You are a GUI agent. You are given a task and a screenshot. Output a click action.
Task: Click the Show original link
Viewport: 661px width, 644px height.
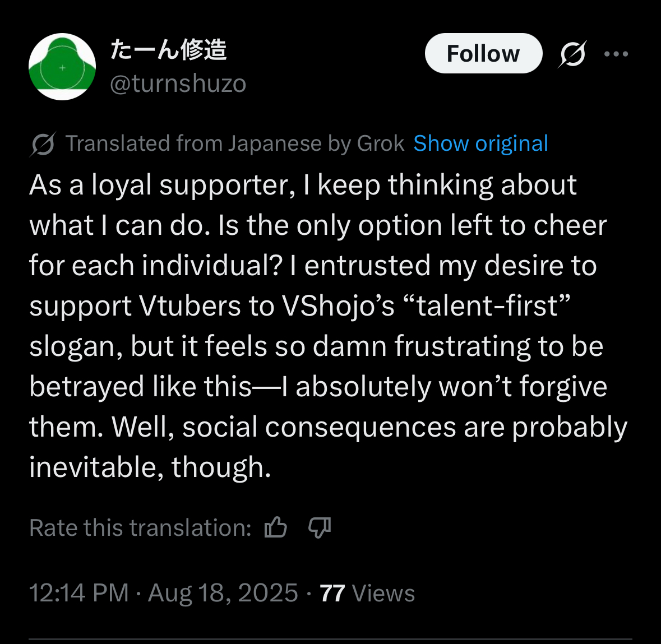point(480,143)
